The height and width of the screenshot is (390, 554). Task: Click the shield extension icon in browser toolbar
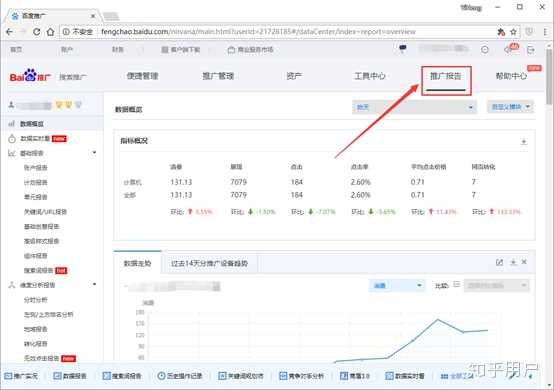[529, 32]
